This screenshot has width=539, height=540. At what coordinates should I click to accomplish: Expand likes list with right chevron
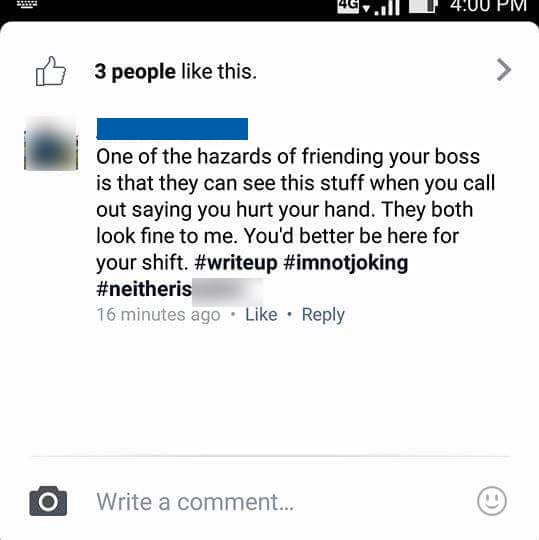point(504,70)
